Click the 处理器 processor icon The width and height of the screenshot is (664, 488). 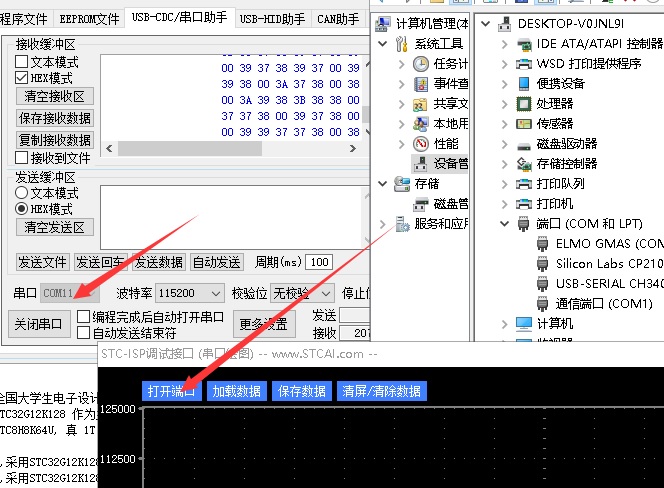click(x=524, y=104)
